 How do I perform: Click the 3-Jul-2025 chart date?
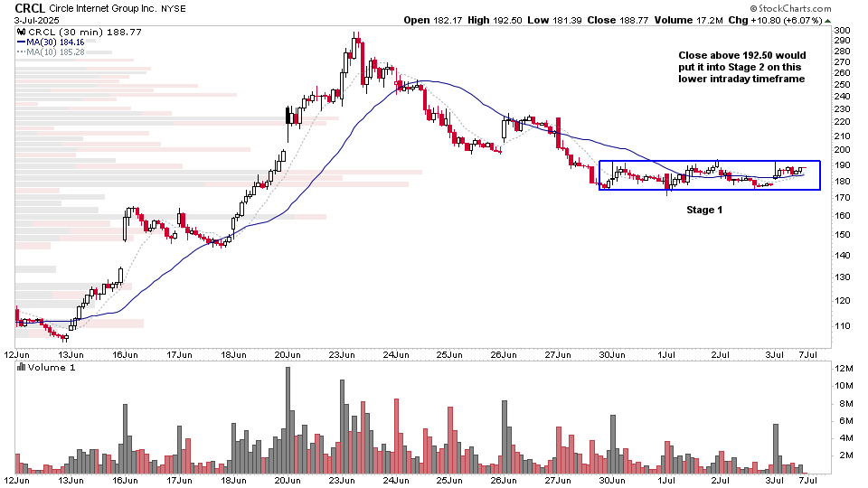tap(36, 21)
